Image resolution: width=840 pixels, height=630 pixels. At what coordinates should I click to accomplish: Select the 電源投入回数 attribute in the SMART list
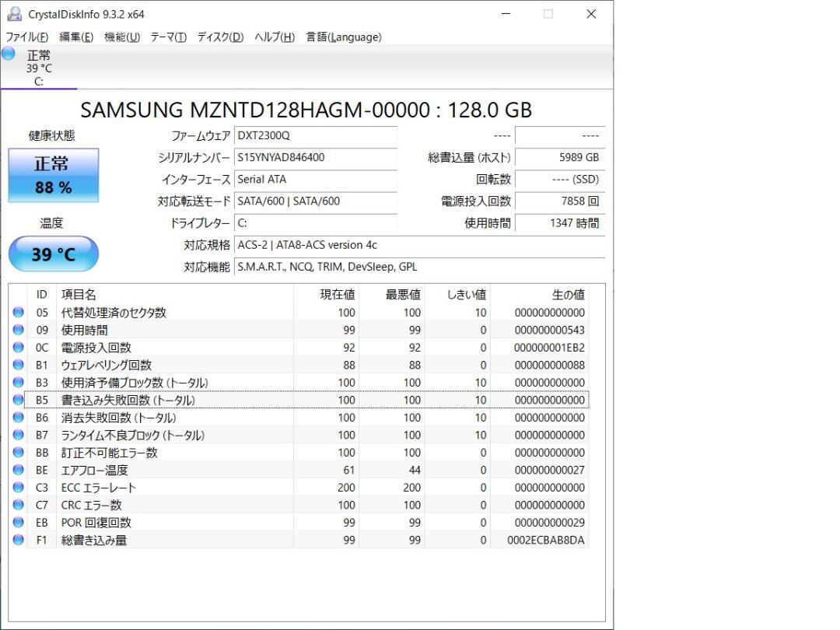(x=96, y=348)
